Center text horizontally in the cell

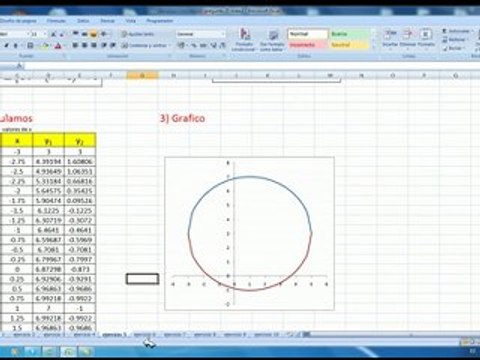pos(85,45)
